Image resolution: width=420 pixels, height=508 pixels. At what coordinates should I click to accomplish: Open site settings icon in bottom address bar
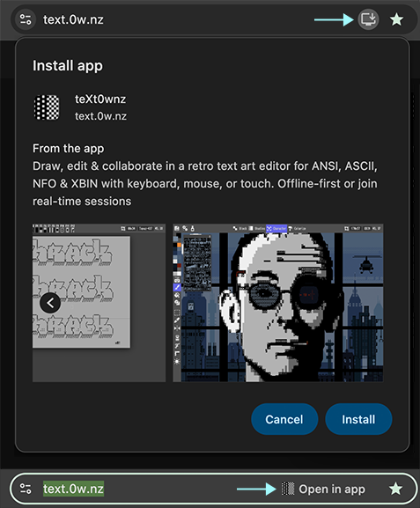click(x=26, y=489)
